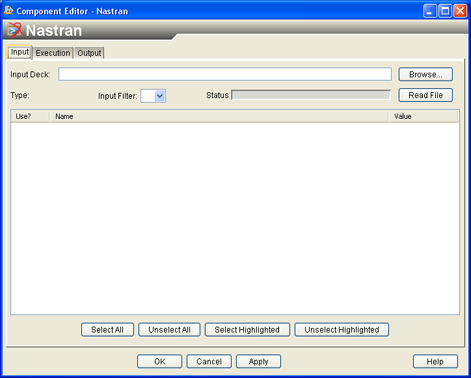This screenshot has width=471, height=378.
Task: Click Select All button
Action: pos(107,330)
